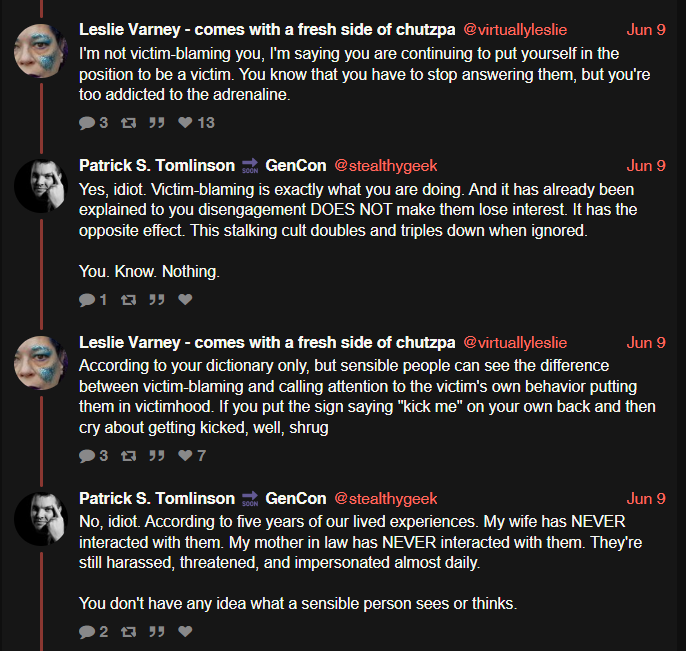The width and height of the screenshot is (686, 651).
Task: Open Jun 9 date link of first tweet
Action: coord(646,30)
